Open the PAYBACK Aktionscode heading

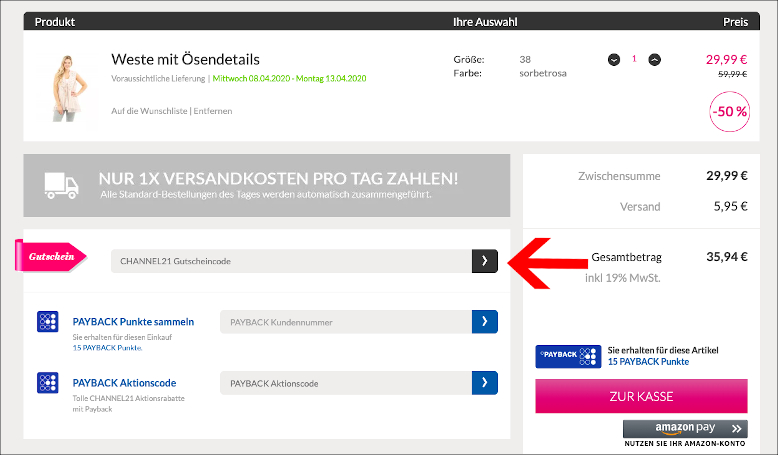[125, 383]
